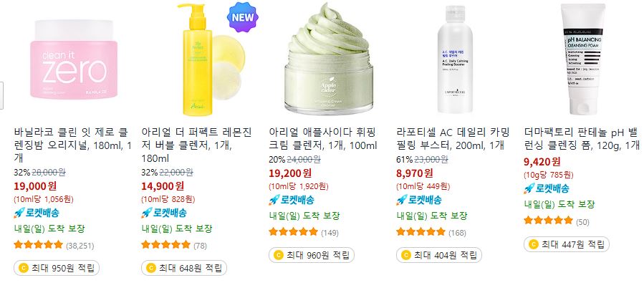Open the green Apple Cider whipping cream image
This screenshot has width=644, height=303.
(x=329, y=59)
